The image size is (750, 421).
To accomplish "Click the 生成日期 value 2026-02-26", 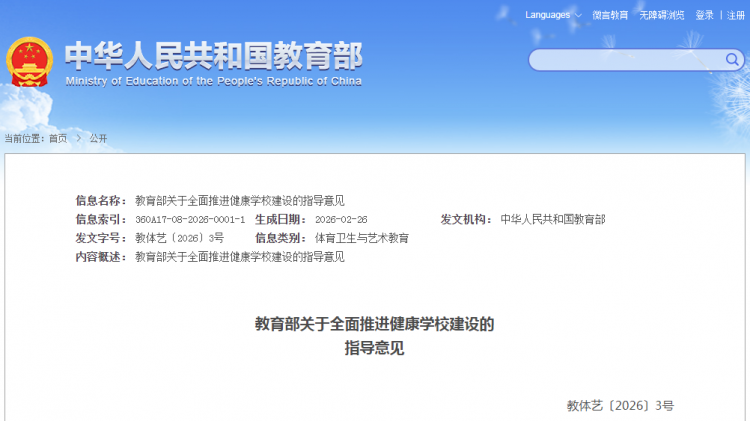I will click(341, 219).
